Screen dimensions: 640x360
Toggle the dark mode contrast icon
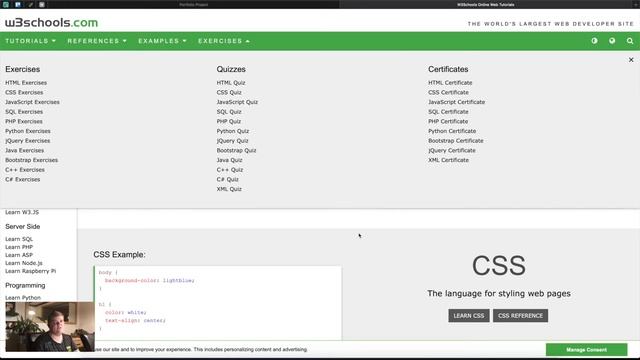coord(594,41)
